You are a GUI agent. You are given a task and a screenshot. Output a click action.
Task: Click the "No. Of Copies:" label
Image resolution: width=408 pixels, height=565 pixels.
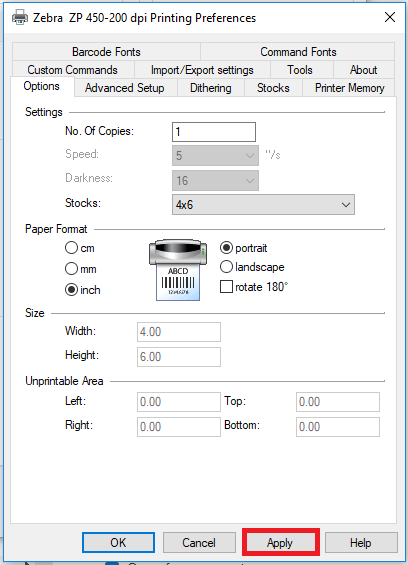pyautogui.click(x=99, y=131)
